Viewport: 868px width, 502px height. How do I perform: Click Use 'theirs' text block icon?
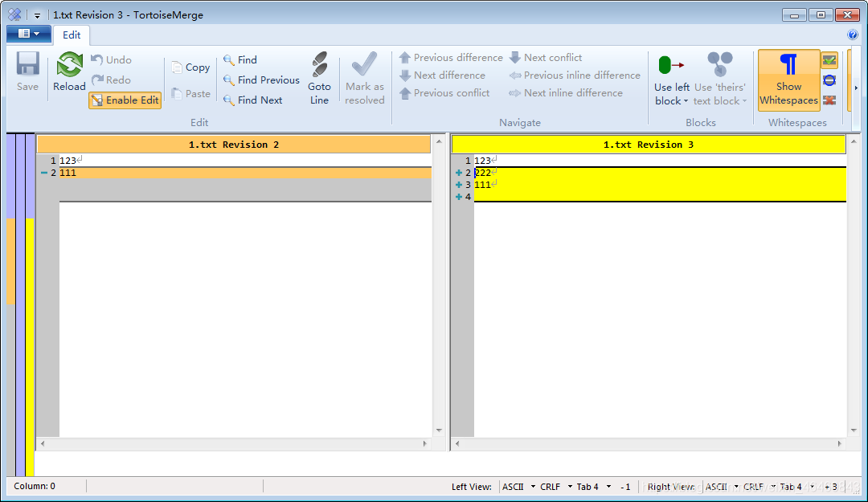[x=719, y=65]
